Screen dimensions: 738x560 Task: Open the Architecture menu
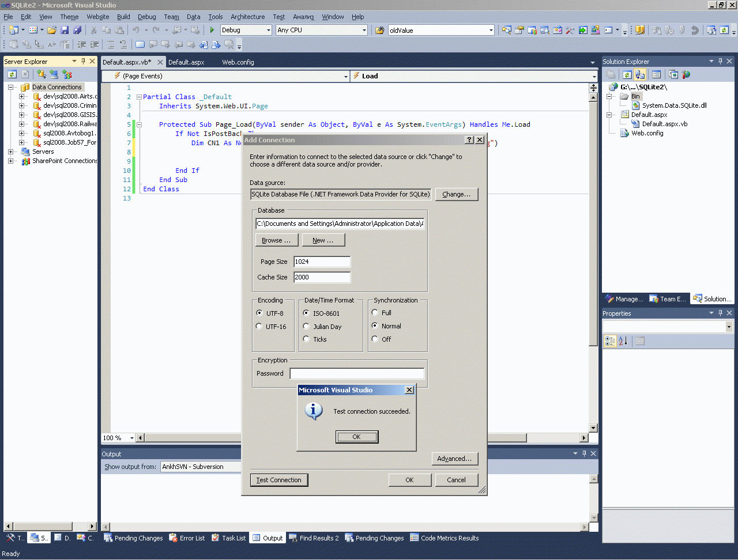click(247, 17)
